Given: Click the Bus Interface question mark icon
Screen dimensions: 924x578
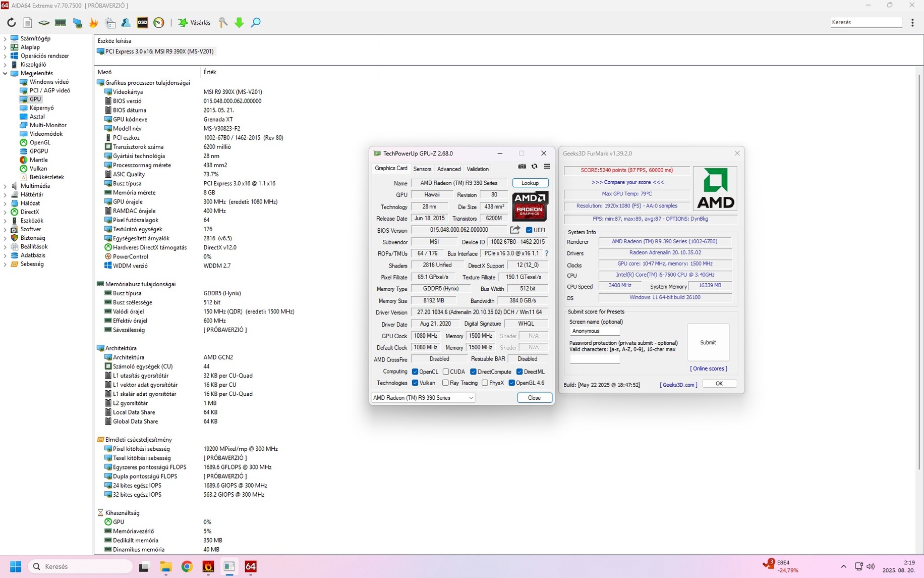Looking at the screenshot, I should (x=547, y=253).
